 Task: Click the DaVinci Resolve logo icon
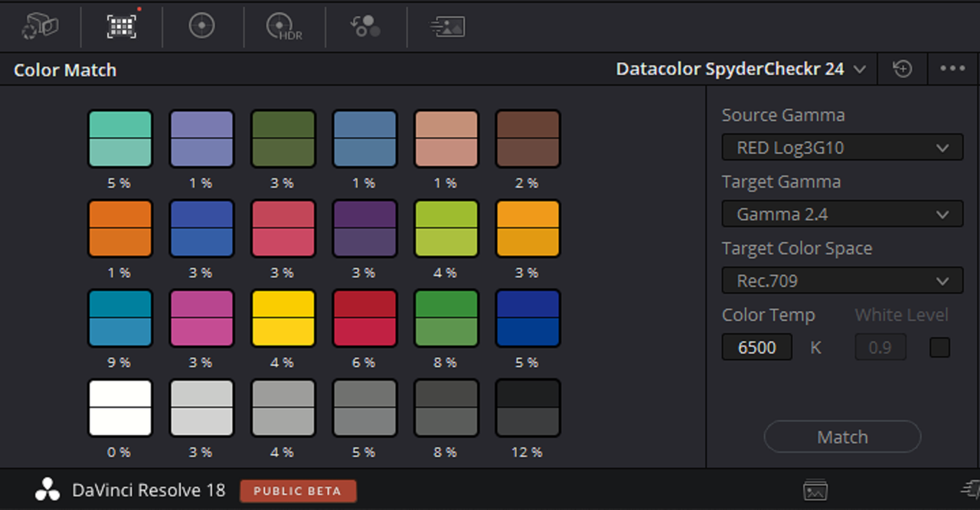(x=47, y=490)
